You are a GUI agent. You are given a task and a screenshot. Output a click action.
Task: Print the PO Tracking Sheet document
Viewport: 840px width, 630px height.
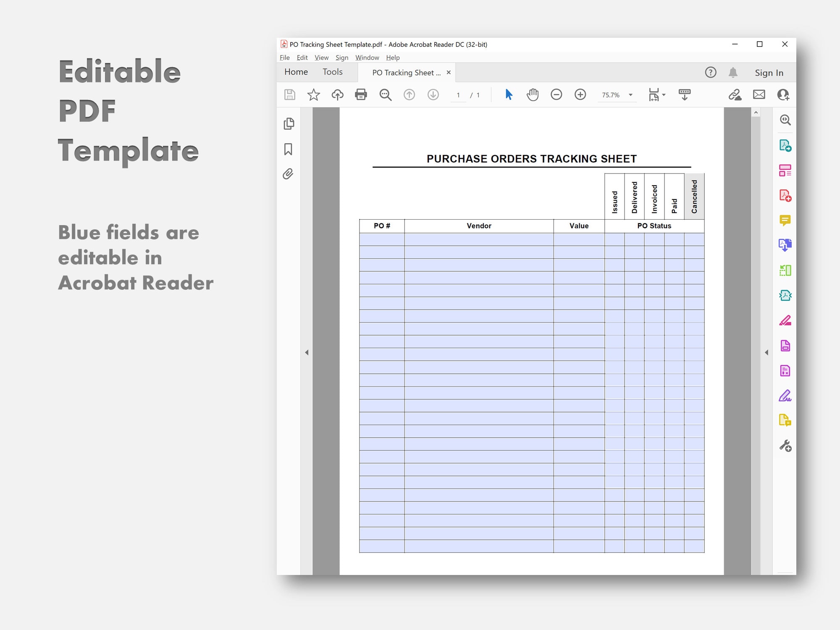coord(361,94)
